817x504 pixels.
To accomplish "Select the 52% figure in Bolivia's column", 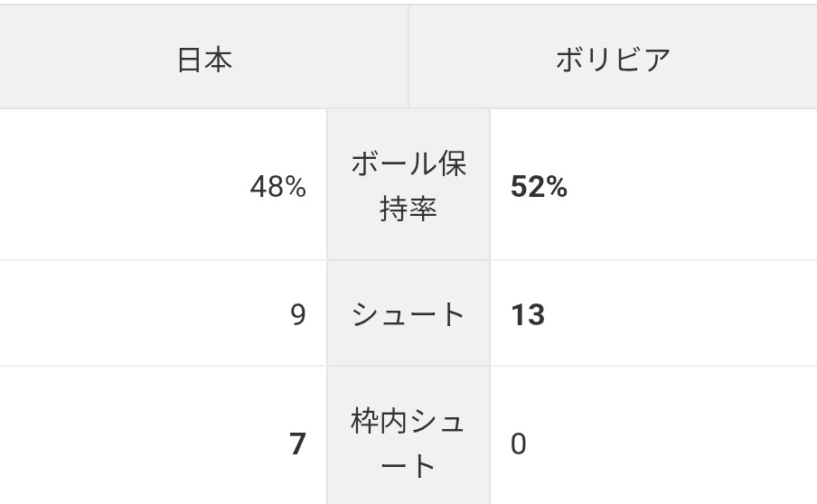I will click(x=539, y=187).
